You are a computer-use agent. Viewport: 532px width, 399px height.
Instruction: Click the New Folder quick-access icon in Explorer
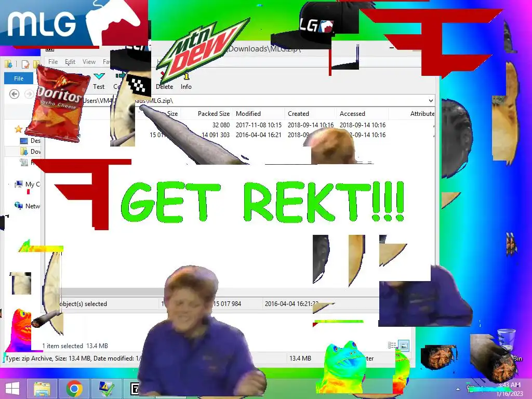36,64
